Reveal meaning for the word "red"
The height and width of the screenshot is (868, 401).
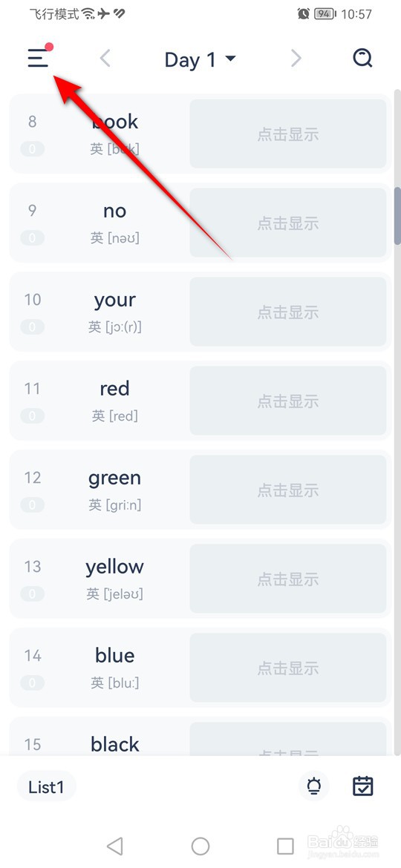[288, 401]
